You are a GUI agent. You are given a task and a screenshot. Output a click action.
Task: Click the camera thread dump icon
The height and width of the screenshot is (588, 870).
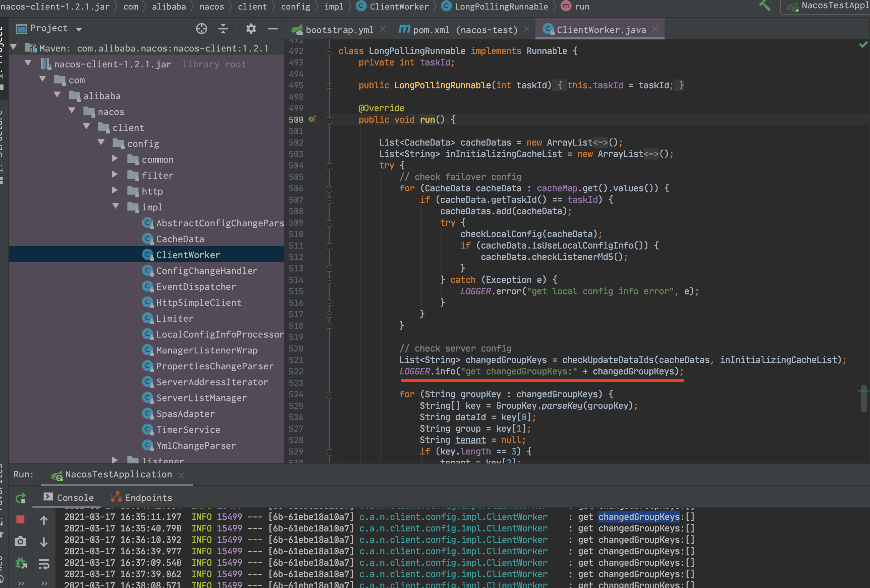click(x=21, y=541)
